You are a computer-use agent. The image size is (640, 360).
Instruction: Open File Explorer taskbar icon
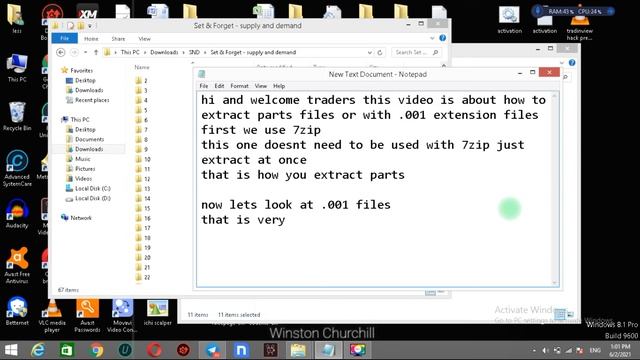click(298, 350)
